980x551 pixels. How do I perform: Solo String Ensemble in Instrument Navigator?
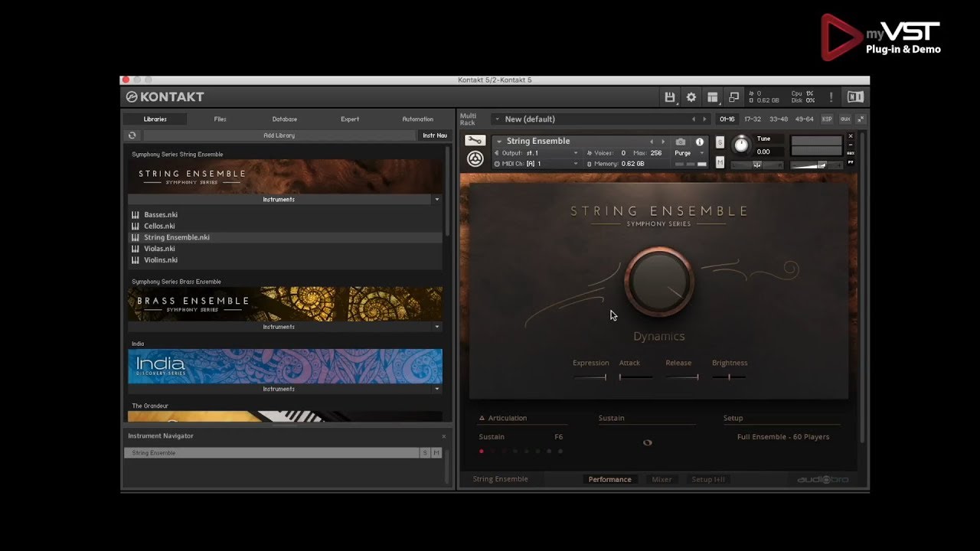[425, 453]
